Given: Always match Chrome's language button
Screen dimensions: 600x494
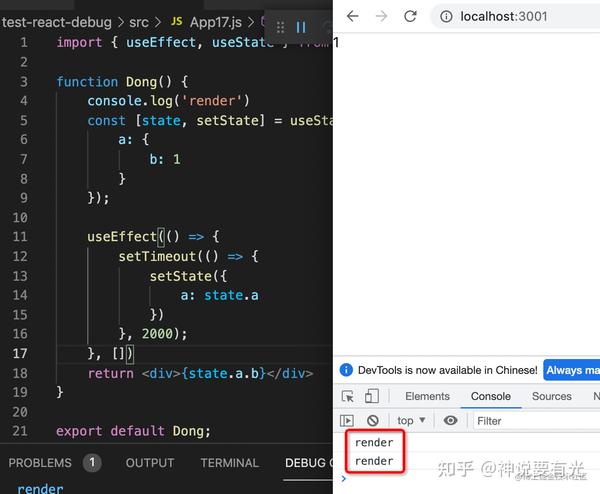Looking at the screenshot, I should (x=572, y=370).
